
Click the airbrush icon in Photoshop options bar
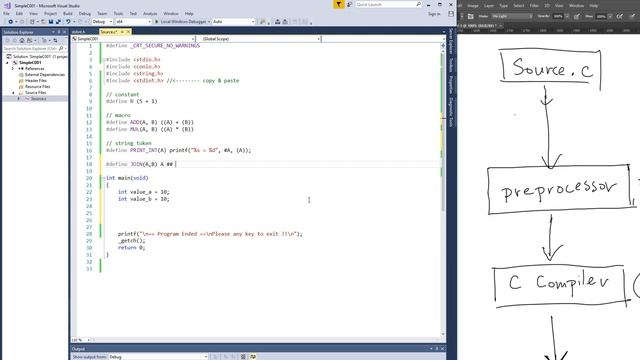coord(620,16)
